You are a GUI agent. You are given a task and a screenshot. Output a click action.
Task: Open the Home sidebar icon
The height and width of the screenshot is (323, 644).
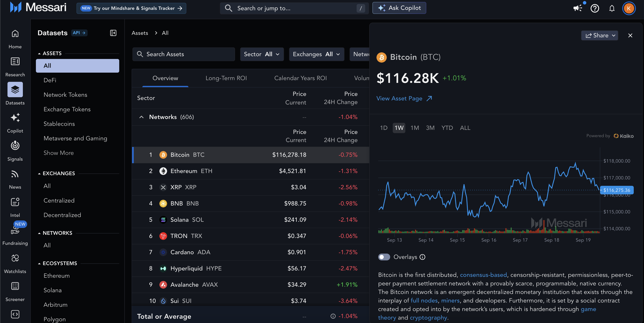(15, 34)
